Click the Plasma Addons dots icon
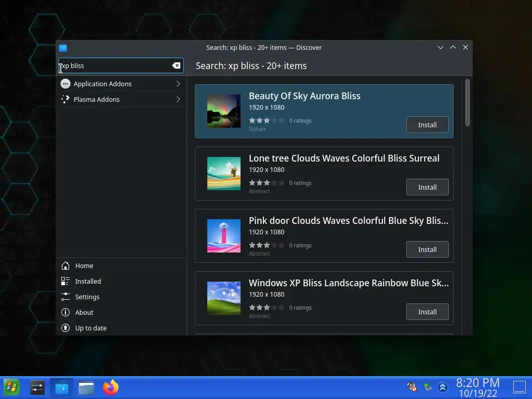 pos(65,99)
